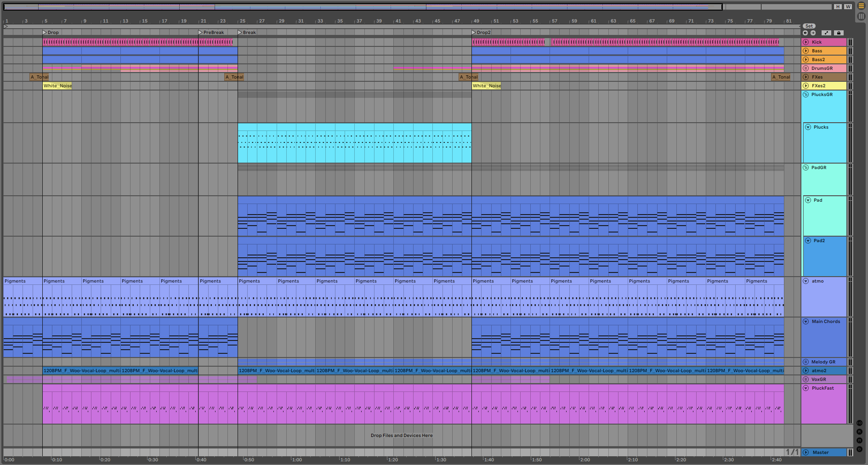Toggle automation mode button
The image size is (868, 465).
coord(826,33)
